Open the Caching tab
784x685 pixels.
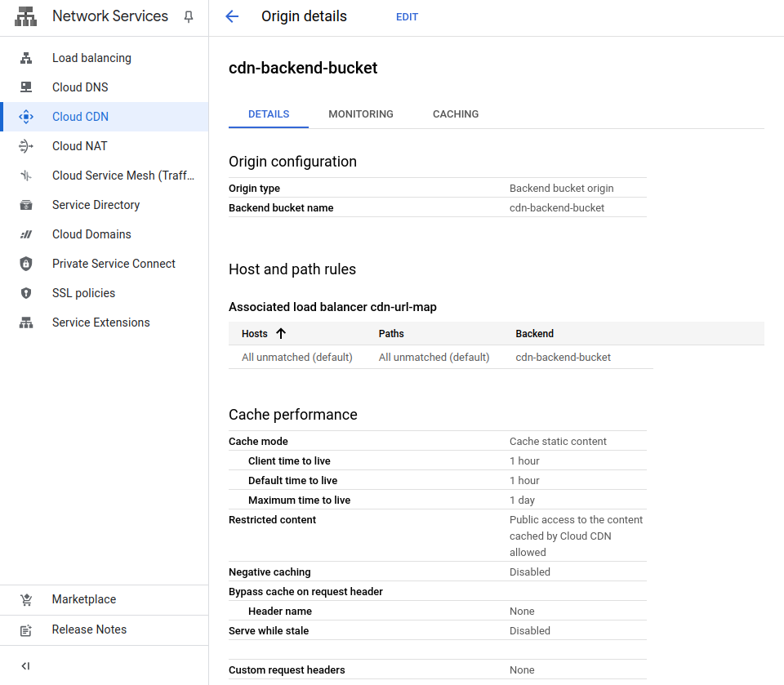click(456, 114)
